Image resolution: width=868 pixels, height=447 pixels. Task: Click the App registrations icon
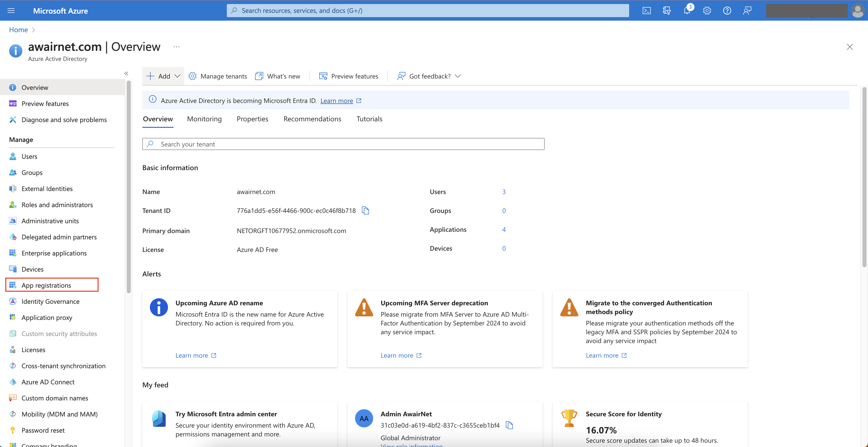point(13,285)
